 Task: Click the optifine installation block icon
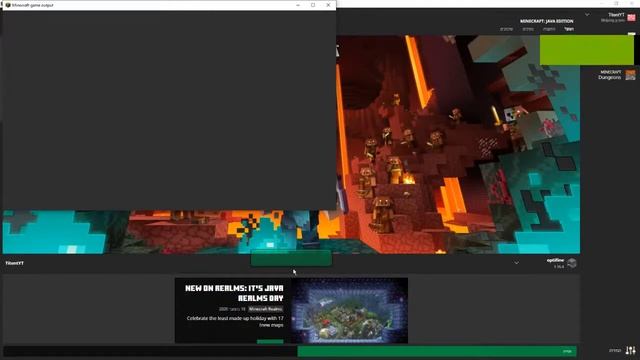click(x=572, y=263)
